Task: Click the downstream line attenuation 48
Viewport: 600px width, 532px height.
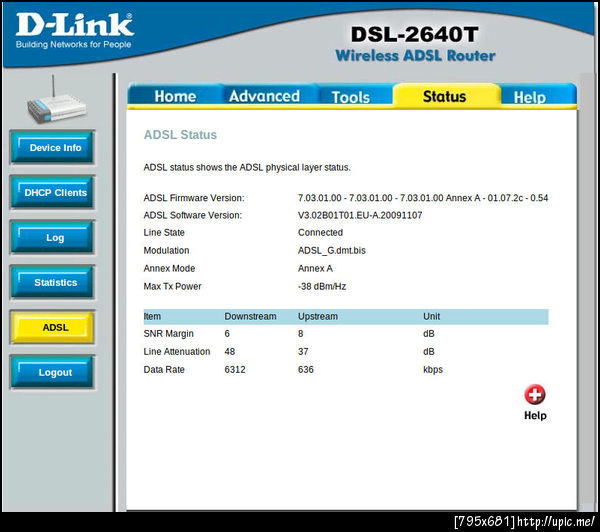Action: point(230,351)
